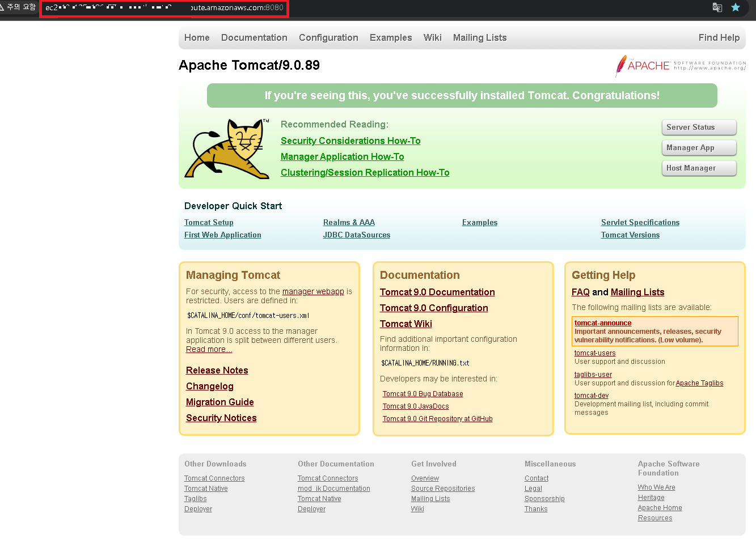
Task: Open the tomcat-dev mailing list link
Action: click(x=592, y=396)
